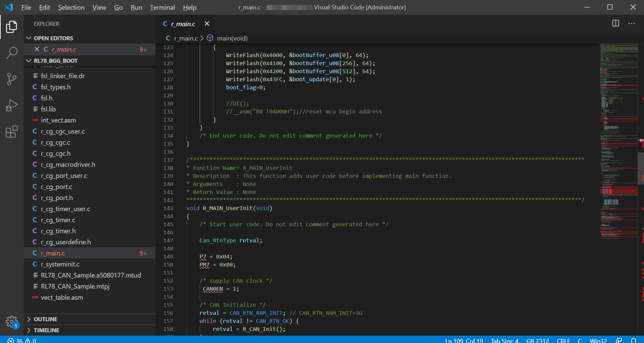Click the editor minimap code overview
Image resolution: width=644 pixels, height=343 pixels.
tap(619, 141)
